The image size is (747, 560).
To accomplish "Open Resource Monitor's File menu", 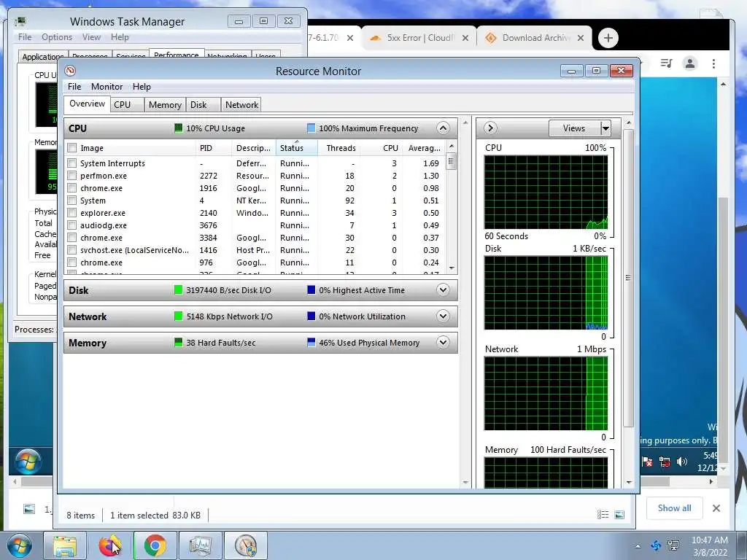I will (x=74, y=87).
